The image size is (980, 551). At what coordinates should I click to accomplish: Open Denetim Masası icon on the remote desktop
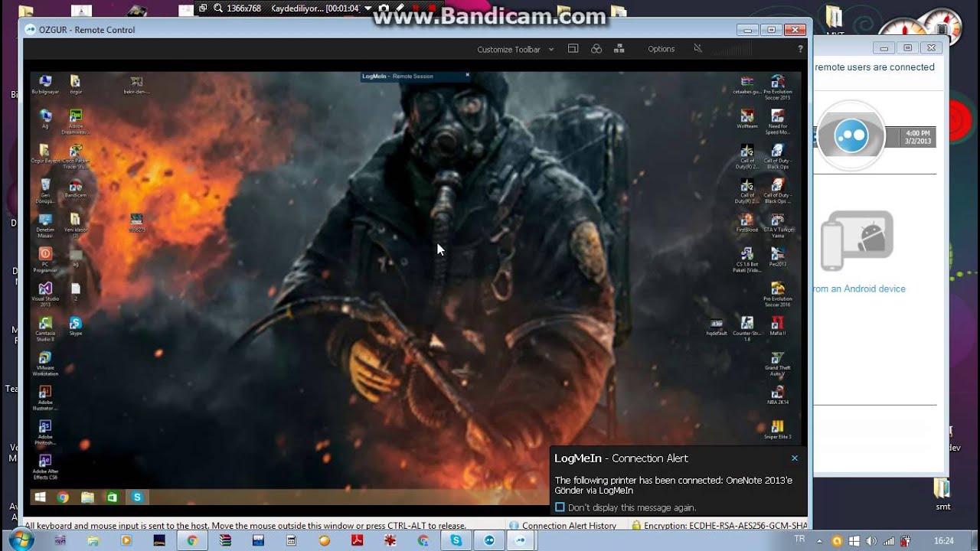[45, 224]
